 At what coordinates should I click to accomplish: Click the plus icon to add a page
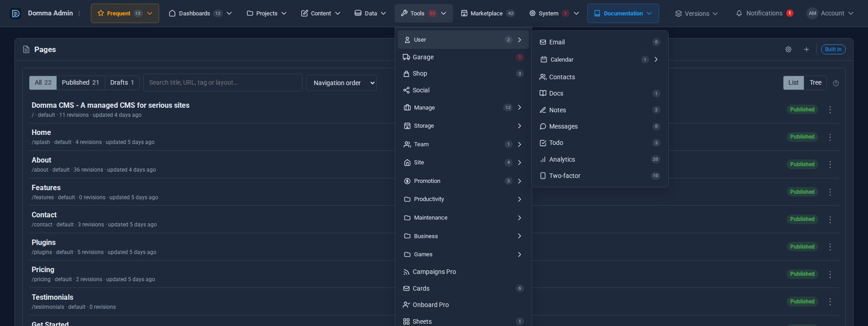coord(807,49)
